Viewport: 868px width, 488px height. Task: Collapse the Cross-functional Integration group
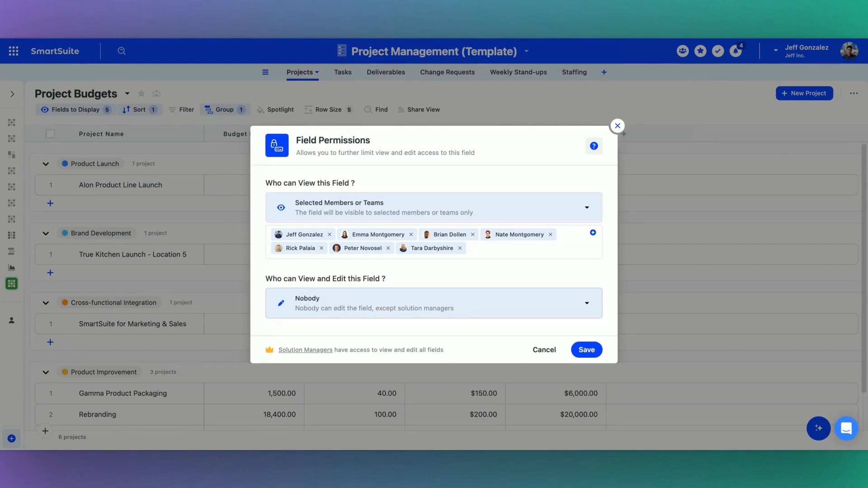point(46,303)
